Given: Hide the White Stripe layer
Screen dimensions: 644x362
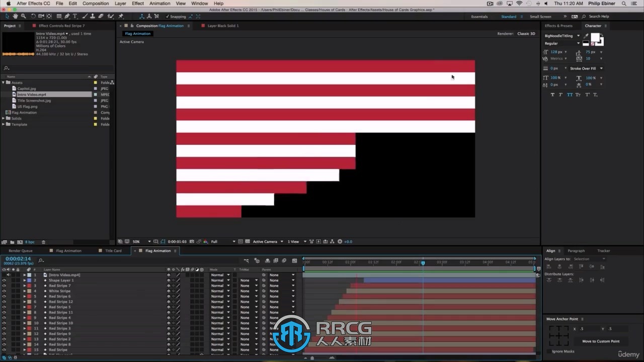Looking at the screenshot, I should [x=4, y=291].
